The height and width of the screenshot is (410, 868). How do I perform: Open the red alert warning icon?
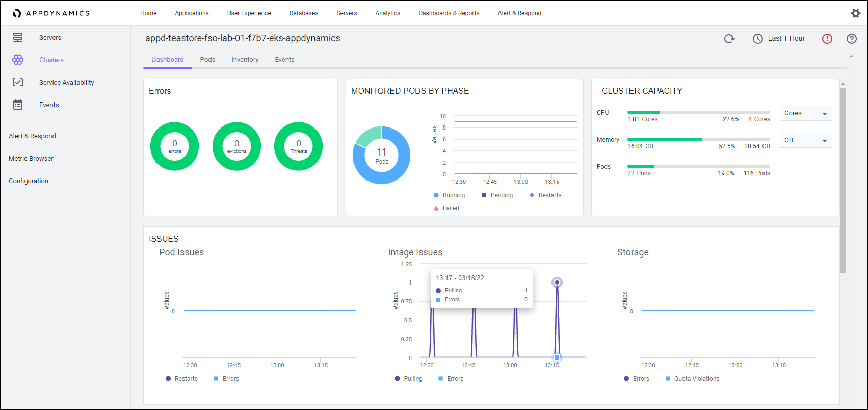coord(827,39)
